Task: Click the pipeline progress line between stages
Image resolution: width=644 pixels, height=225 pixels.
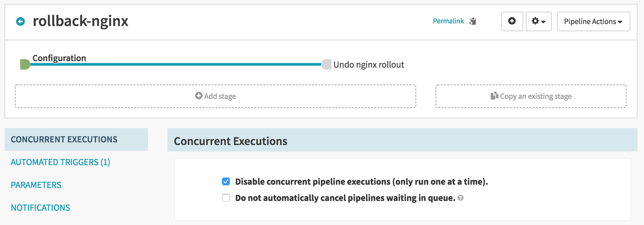Action: [177, 65]
